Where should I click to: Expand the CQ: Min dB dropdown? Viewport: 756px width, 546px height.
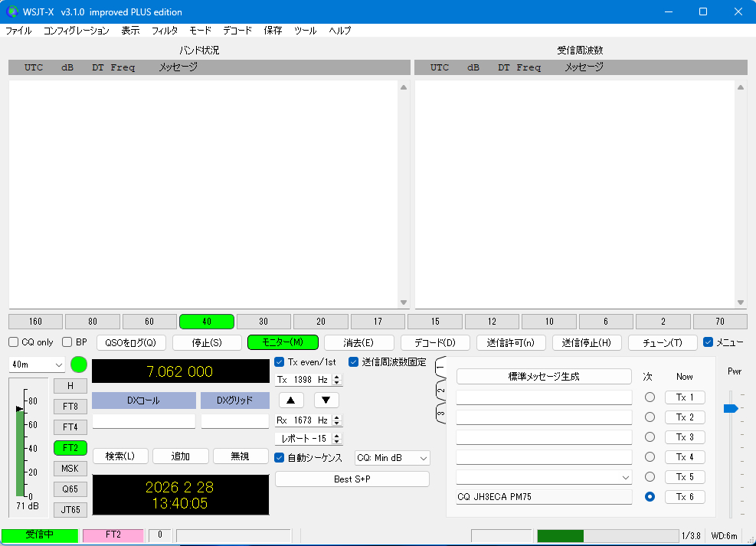coord(392,458)
